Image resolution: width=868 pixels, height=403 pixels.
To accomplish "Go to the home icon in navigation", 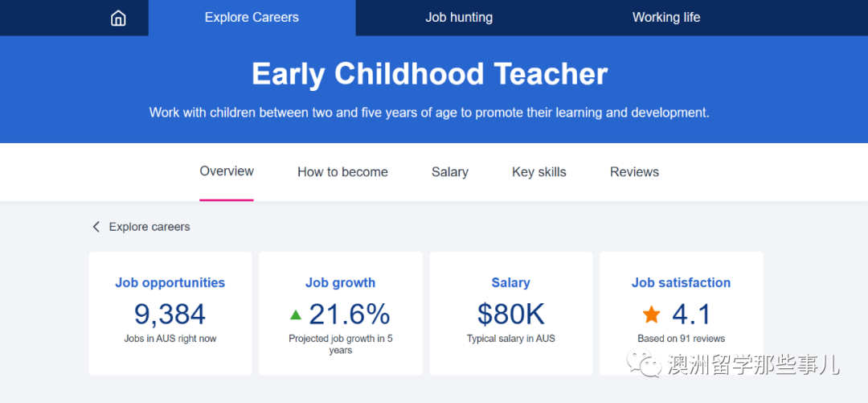I will coord(118,18).
